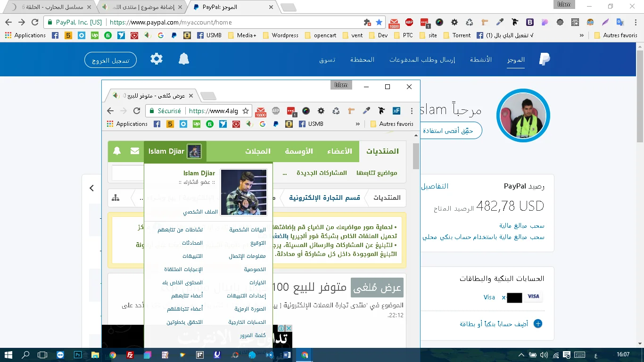Open the Torrent bookmarks folder

[457, 35]
